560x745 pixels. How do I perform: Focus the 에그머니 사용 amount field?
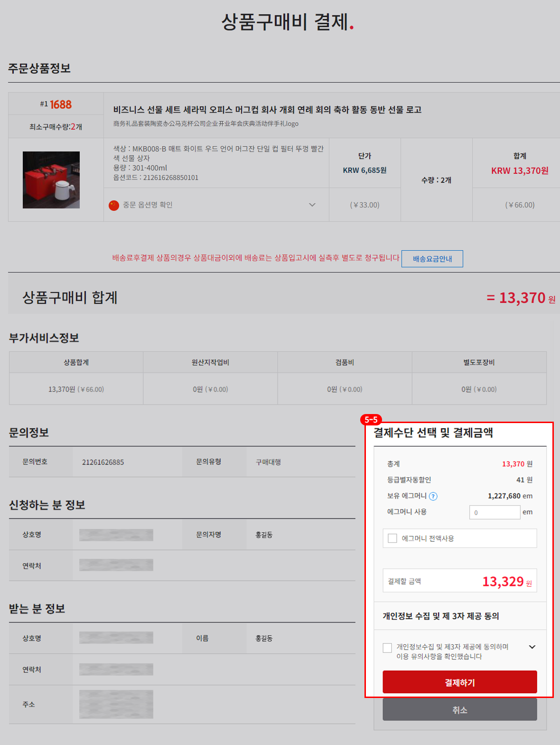[495, 512]
